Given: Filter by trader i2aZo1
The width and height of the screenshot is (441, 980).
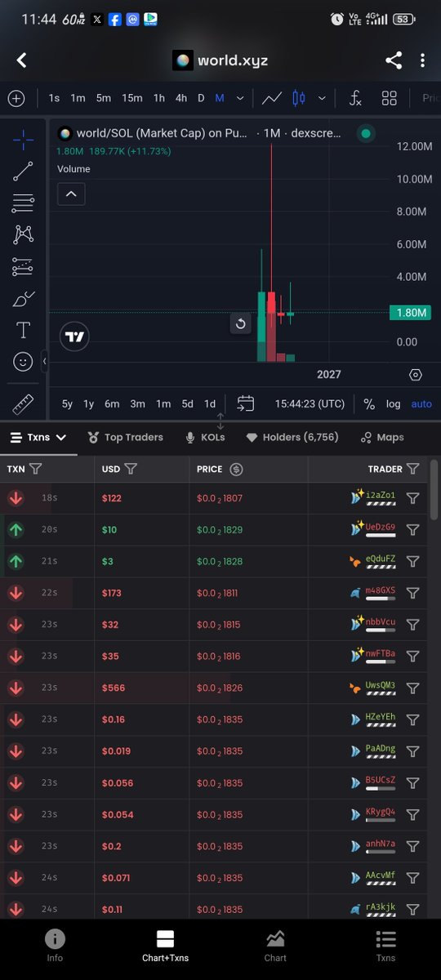Looking at the screenshot, I should pos(413,498).
